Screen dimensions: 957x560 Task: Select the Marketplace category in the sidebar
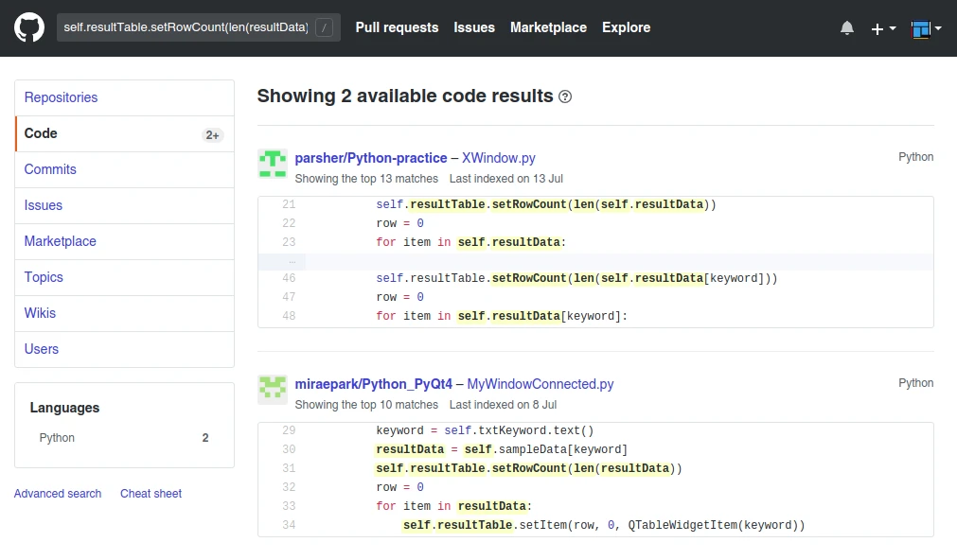[125, 241]
